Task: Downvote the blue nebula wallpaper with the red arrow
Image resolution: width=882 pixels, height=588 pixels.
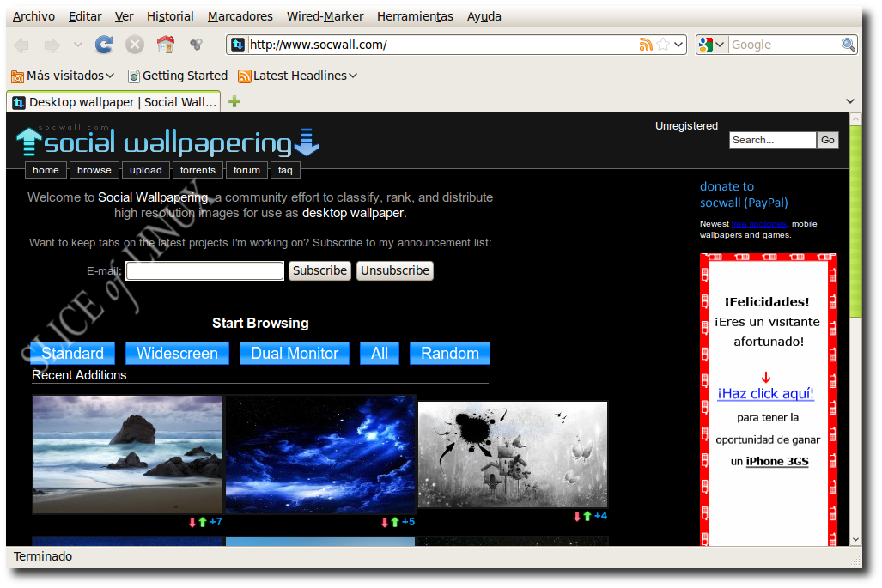Action: [x=384, y=521]
